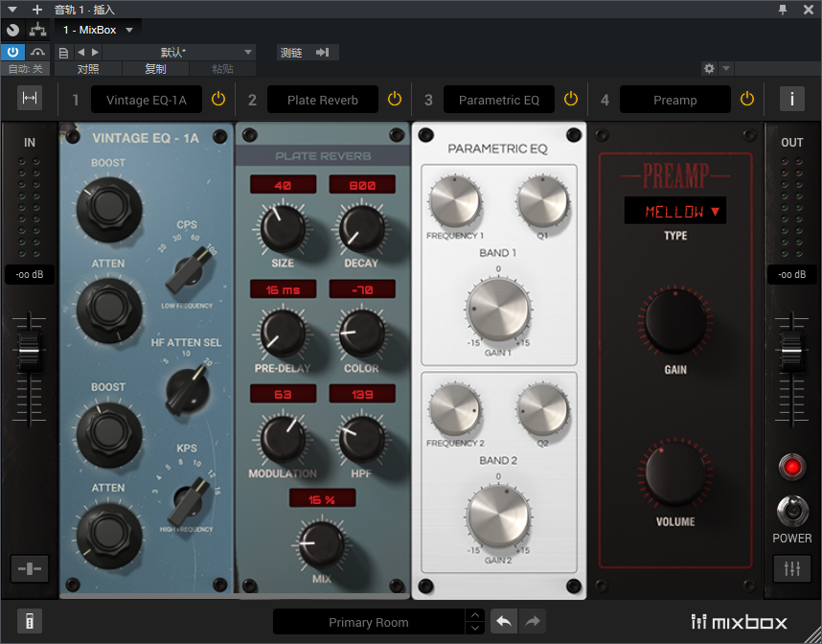Click the FREQUENCY 2 knob
Viewport: 822px width, 644px height.
point(454,409)
